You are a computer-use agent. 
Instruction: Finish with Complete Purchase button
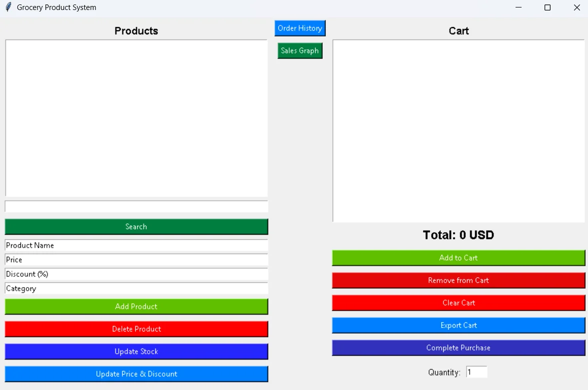point(458,348)
